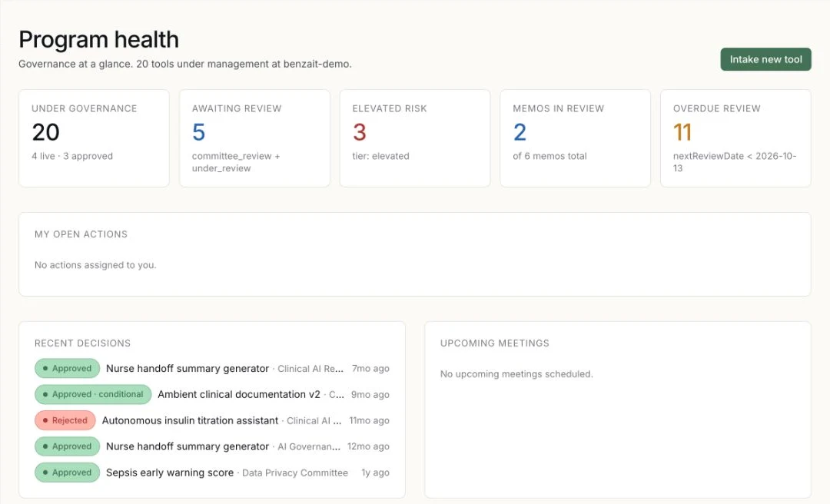Image resolution: width=830 pixels, height=504 pixels.
Task: Click the Awaiting Review count 5
Action: [x=198, y=132]
